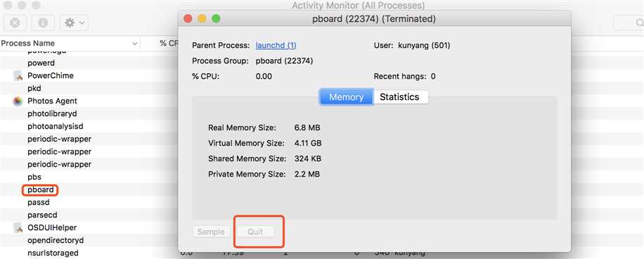Image resolution: width=644 pixels, height=259 pixels.
Task: Select the OSDUIHelper app icon
Action: (x=18, y=227)
